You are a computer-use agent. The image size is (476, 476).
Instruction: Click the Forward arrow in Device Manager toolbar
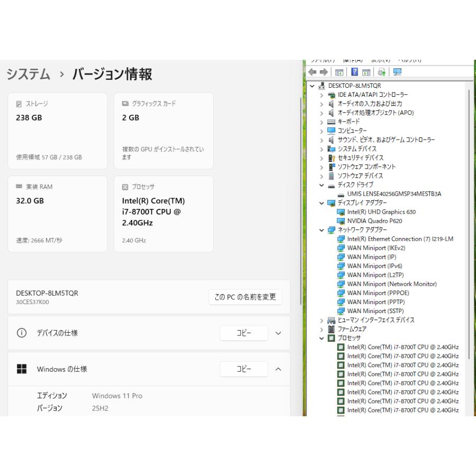coord(324,72)
